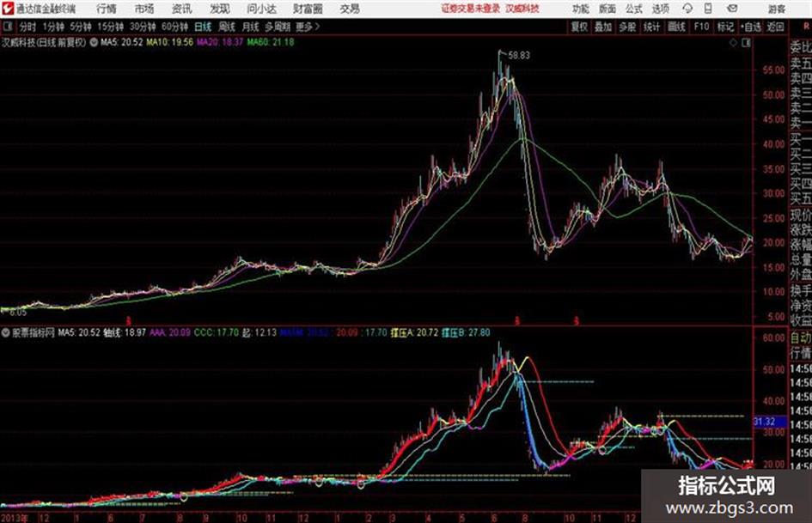
Task: Expand main chart indicator dropdown beside 汉威科技
Action: coord(94,42)
